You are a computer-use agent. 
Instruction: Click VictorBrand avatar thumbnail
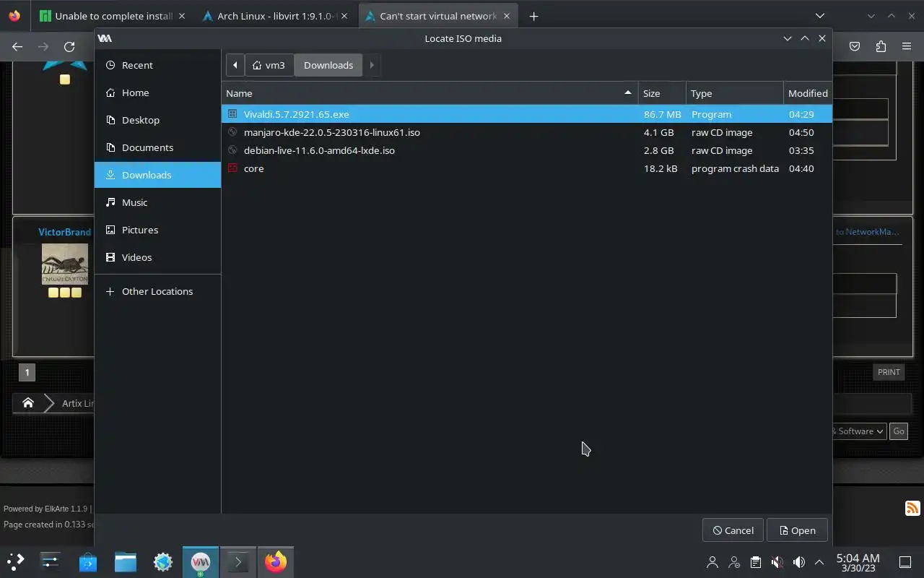[x=65, y=264]
